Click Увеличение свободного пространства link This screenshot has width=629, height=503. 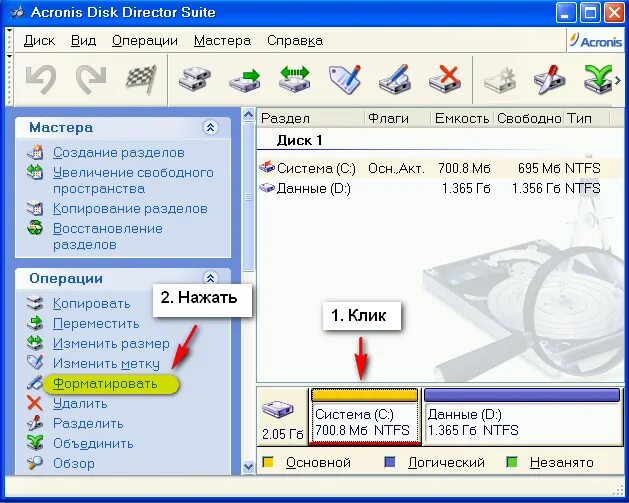133,181
